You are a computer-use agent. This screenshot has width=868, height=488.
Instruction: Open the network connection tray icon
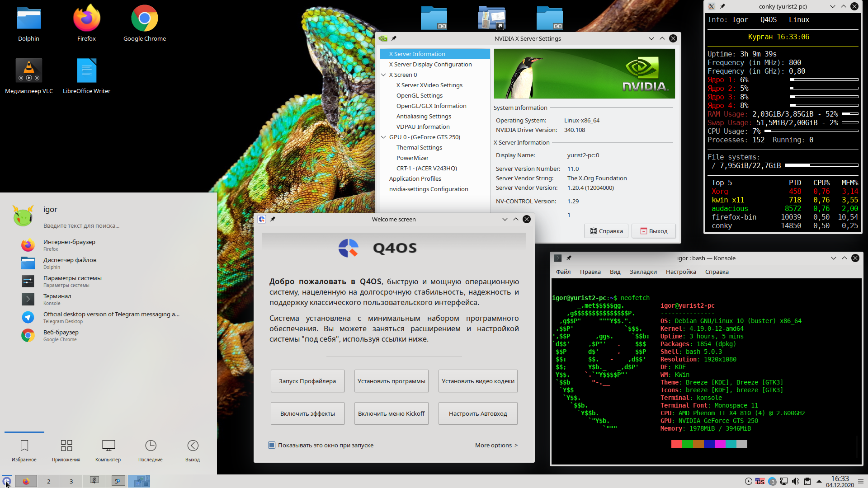(x=784, y=481)
